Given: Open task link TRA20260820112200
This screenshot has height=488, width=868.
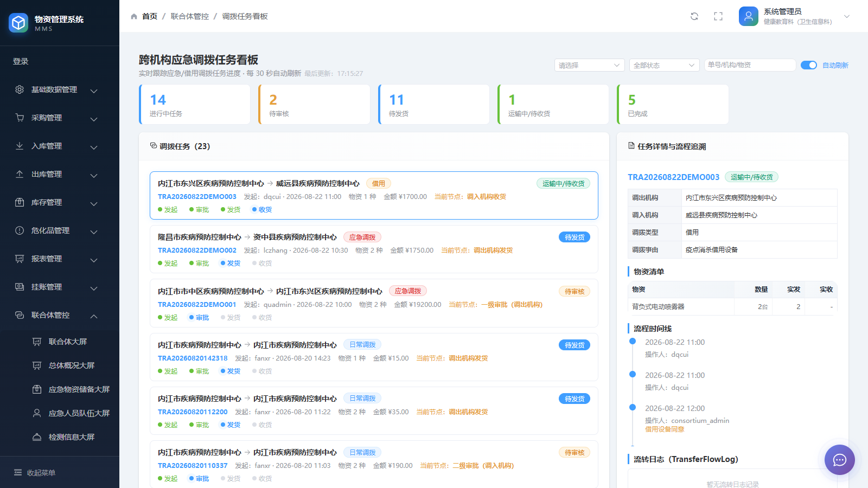Looking at the screenshot, I should [x=193, y=412].
